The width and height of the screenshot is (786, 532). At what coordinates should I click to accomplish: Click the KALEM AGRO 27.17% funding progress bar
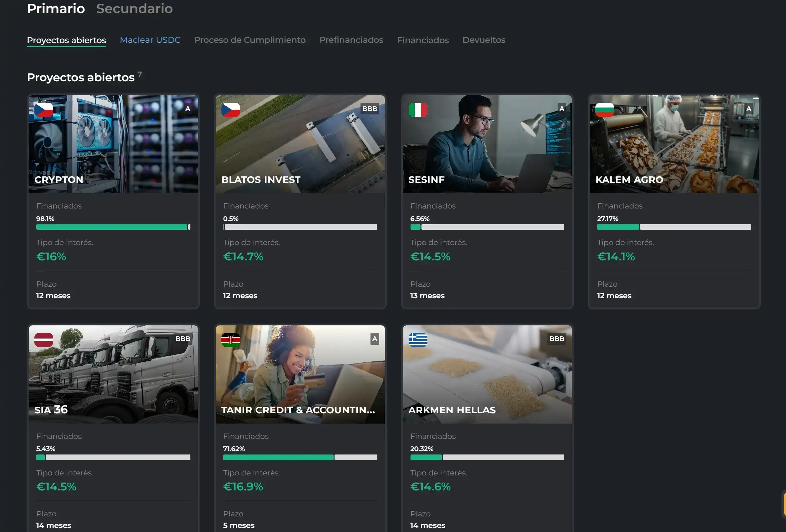point(674,227)
